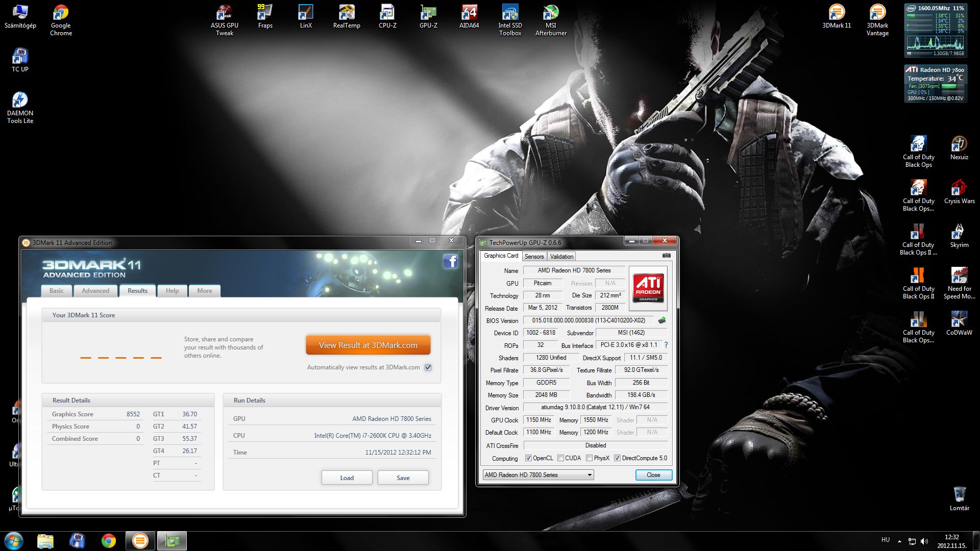
Task: Toggle the OpenCL checkbox in GPU-Z
Action: pyautogui.click(x=528, y=458)
